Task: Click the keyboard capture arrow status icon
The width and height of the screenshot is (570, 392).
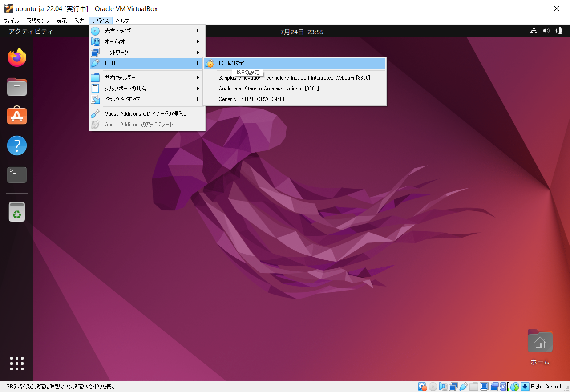Action: (525, 386)
